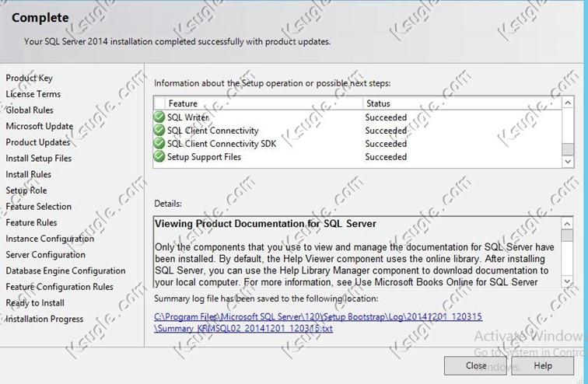Select the License Terms step
Screen dimensions: 588x384
[x=33, y=94]
